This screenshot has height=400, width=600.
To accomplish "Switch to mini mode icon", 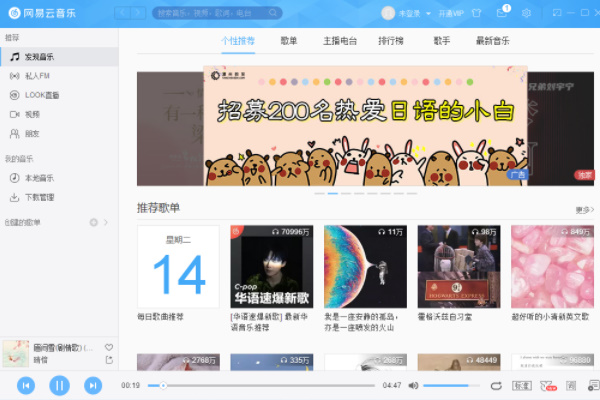I will (557, 13).
